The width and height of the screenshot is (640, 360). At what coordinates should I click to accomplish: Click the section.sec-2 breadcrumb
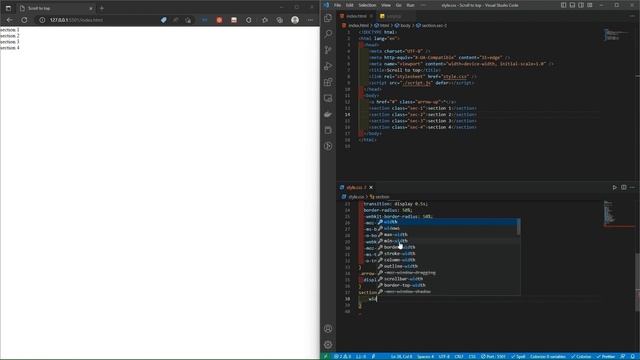[432, 25]
